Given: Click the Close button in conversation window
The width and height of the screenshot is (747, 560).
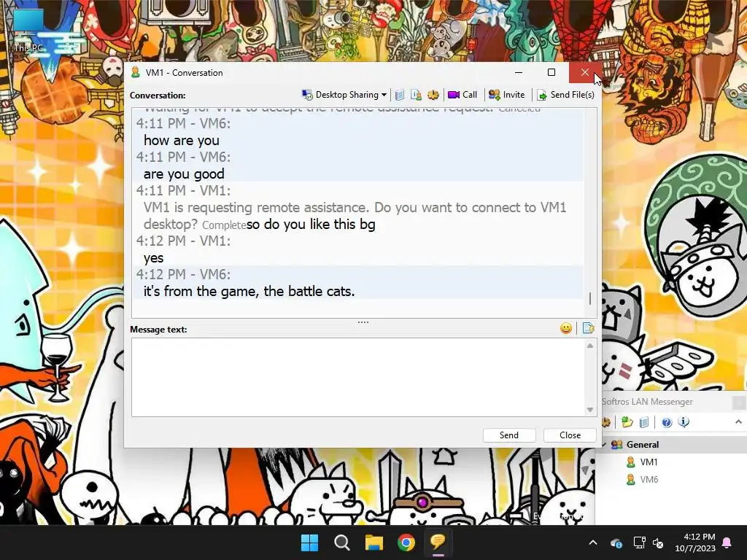Looking at the screenshot, I should [x=570, y=435].
